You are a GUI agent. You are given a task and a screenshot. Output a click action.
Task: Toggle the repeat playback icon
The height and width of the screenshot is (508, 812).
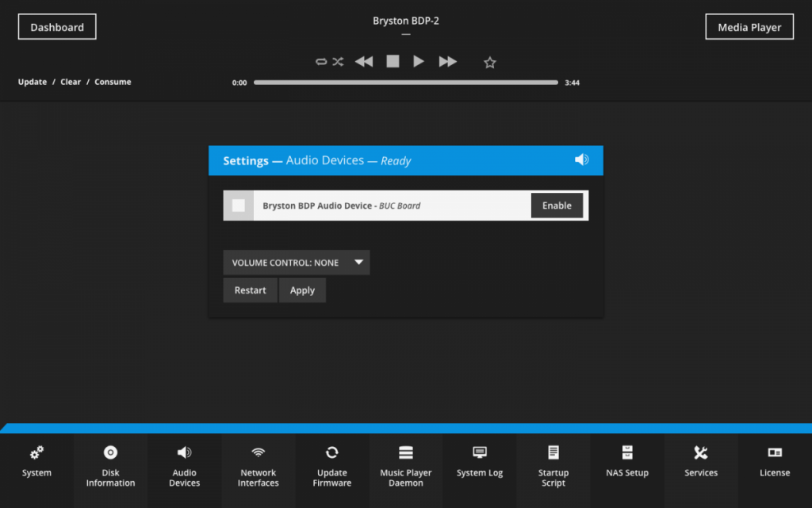321,62
